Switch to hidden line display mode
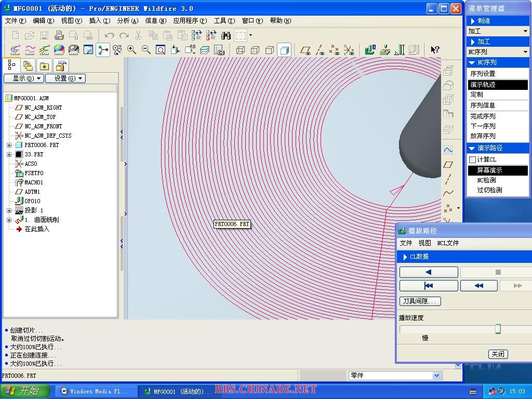This screenshot has height=399, width=532. (x=255, y=50)
